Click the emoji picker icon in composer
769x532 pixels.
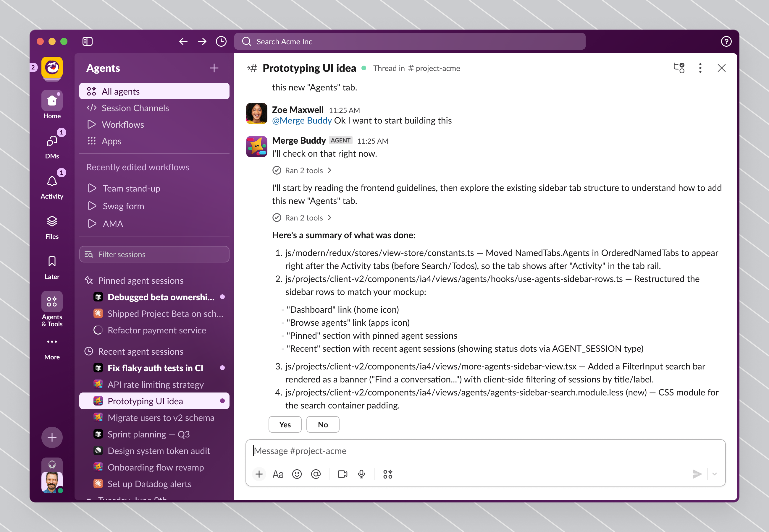[x=297, y=474]
